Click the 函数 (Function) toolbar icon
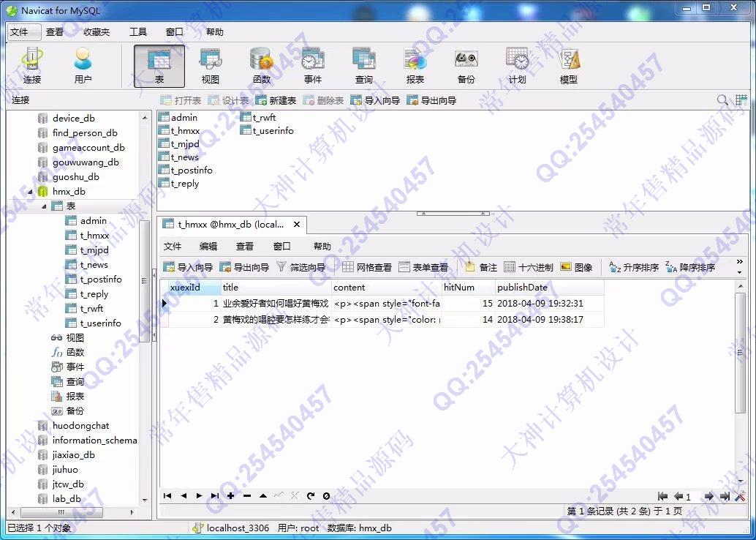 click(261, 66)
